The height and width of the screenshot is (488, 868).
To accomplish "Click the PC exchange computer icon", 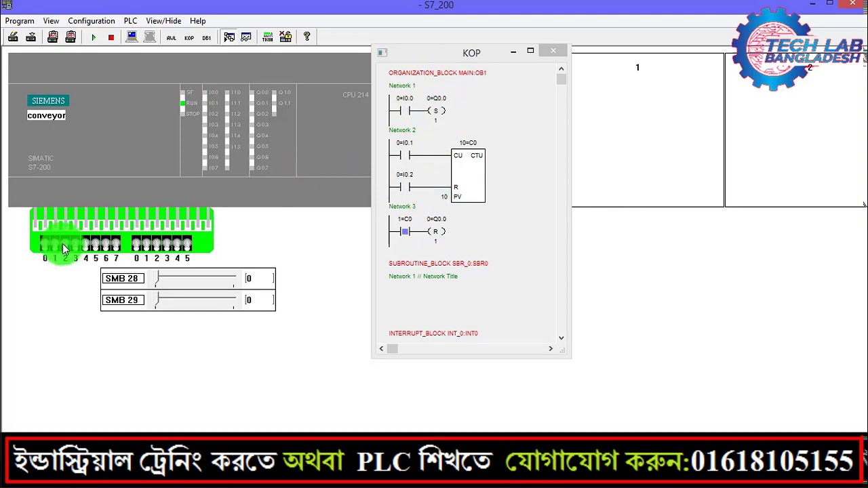I will [x=132, y=37].
